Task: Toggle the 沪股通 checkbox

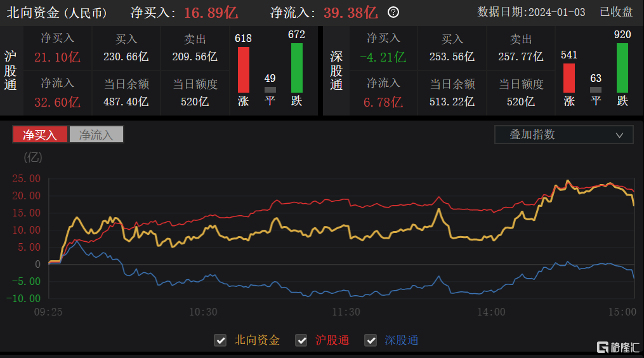Action: click(x=301, y=340)
